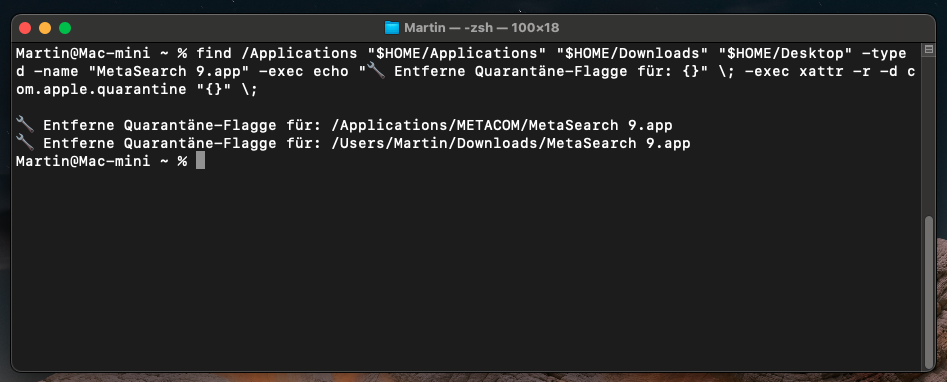The width and height of the screenshot is (947, 382).
Task: Click the wrench emoji before /Applications/METACOM output line
Action: [x=25, y=126]
